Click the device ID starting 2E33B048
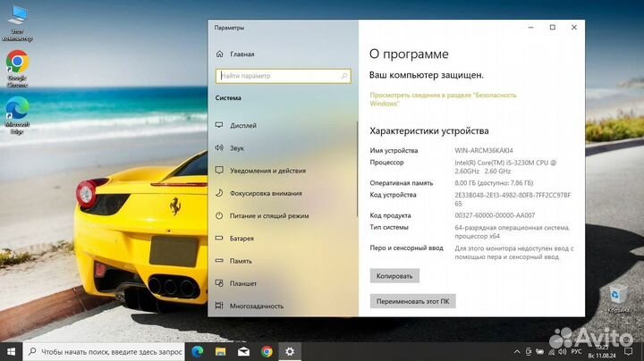The image size is (644, 361). click(x=513, y=199)
